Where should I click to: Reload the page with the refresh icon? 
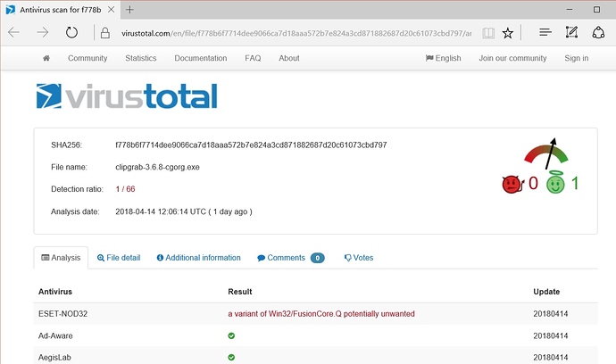click(x=71, y=32)
